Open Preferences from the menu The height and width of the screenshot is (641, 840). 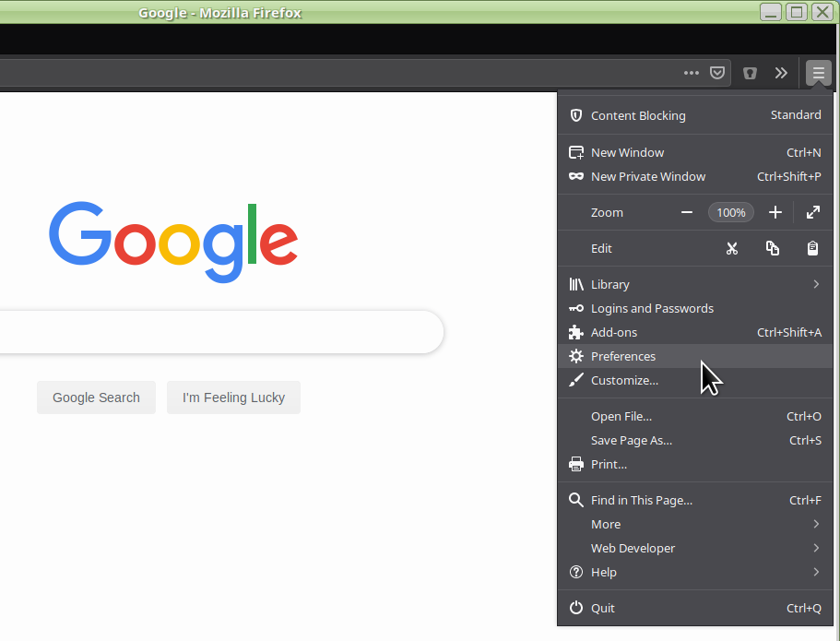(623, 356)
